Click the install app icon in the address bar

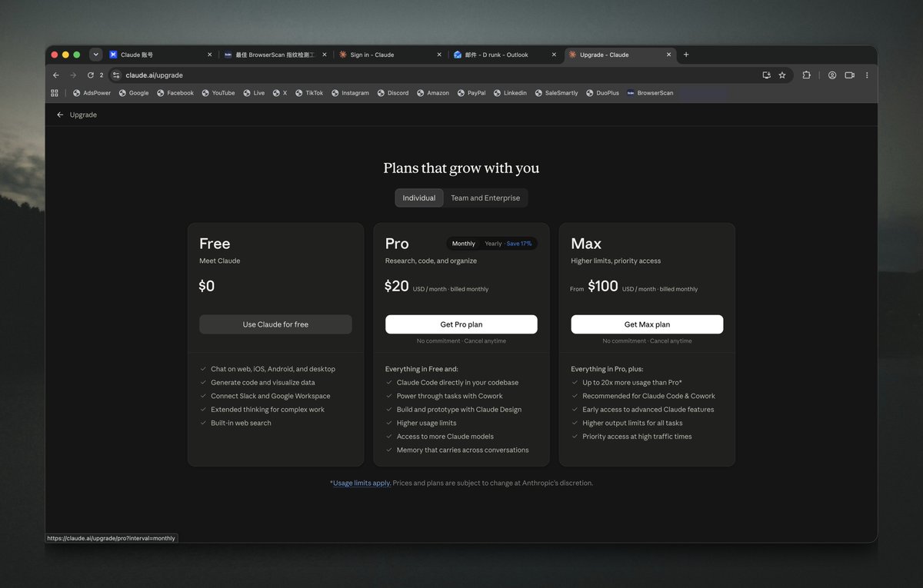766,75
